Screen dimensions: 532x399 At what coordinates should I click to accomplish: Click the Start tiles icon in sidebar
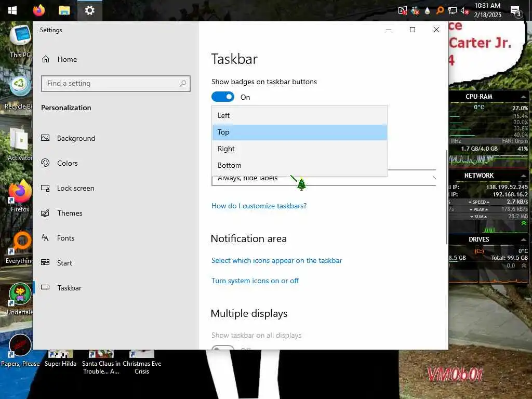point(45,262)
